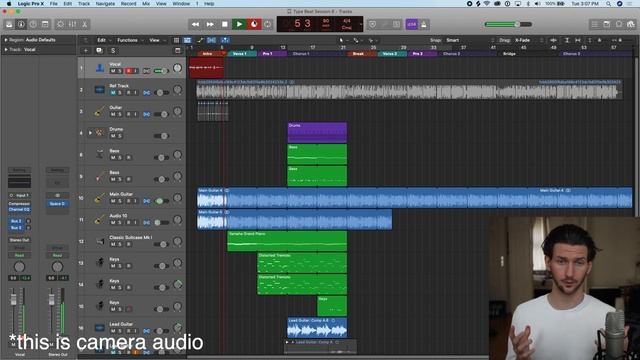Open Quick Help button in control bar

[33, 24]
